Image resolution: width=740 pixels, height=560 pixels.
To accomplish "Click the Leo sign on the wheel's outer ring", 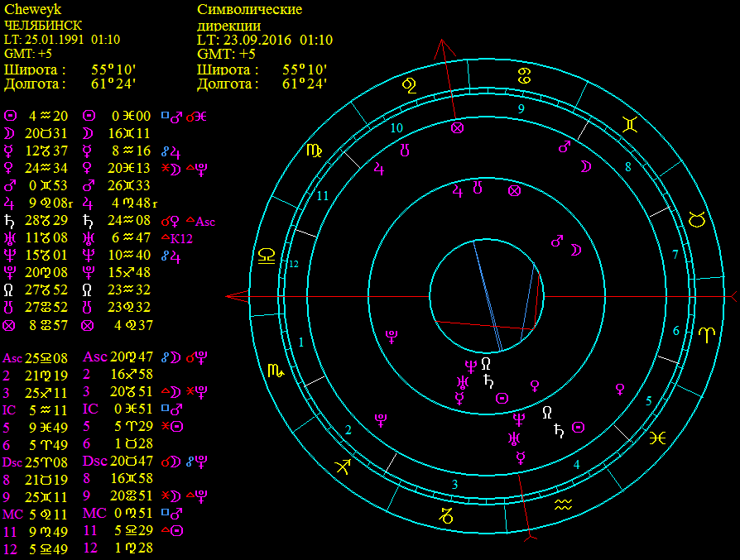I will 409,85.
